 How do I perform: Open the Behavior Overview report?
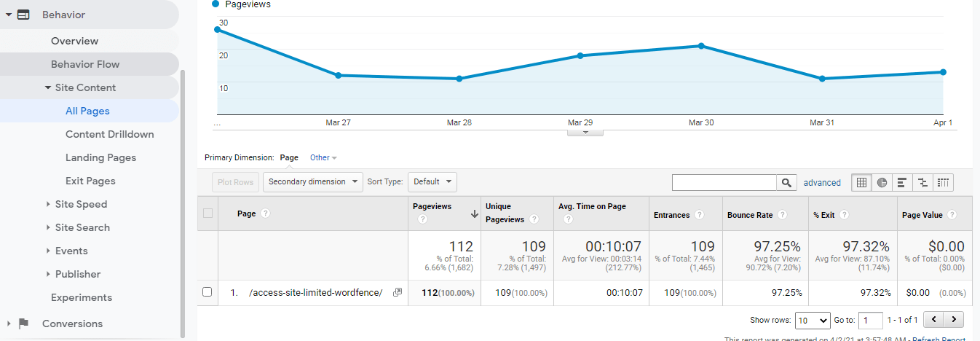[74, 41]
